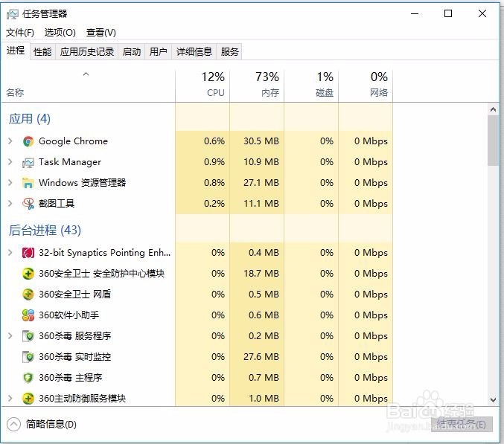Image resolution: width=504 pixels, height=444 pixels.
Task: Select the 360杀毒 主程序 row name
Action: [x=71, y=378]
